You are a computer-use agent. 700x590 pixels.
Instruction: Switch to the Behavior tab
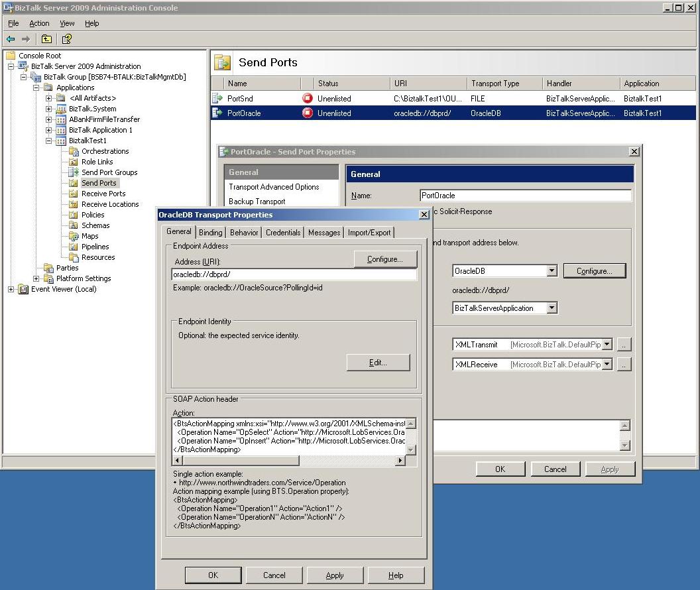click(x=244, y=233)
